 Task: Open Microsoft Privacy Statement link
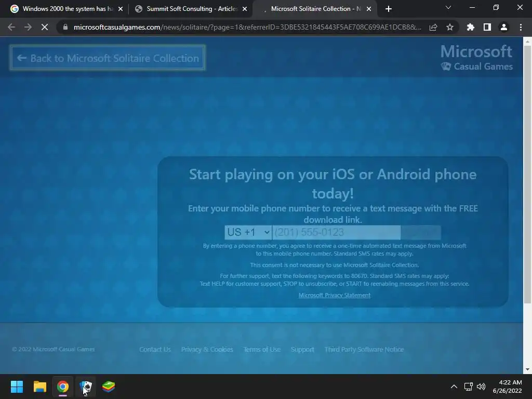335,295
